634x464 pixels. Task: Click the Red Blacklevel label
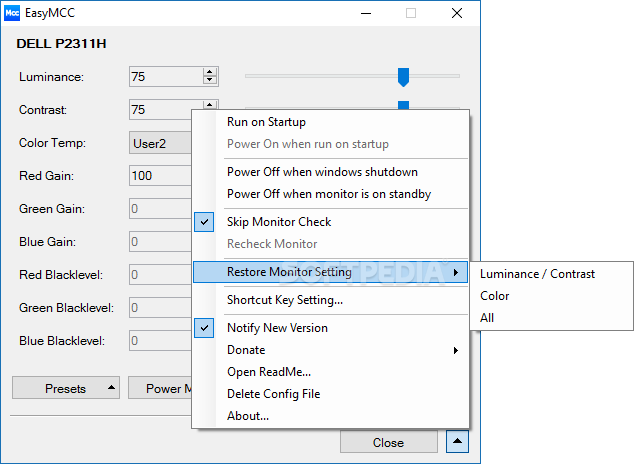(x=61, y=275)
